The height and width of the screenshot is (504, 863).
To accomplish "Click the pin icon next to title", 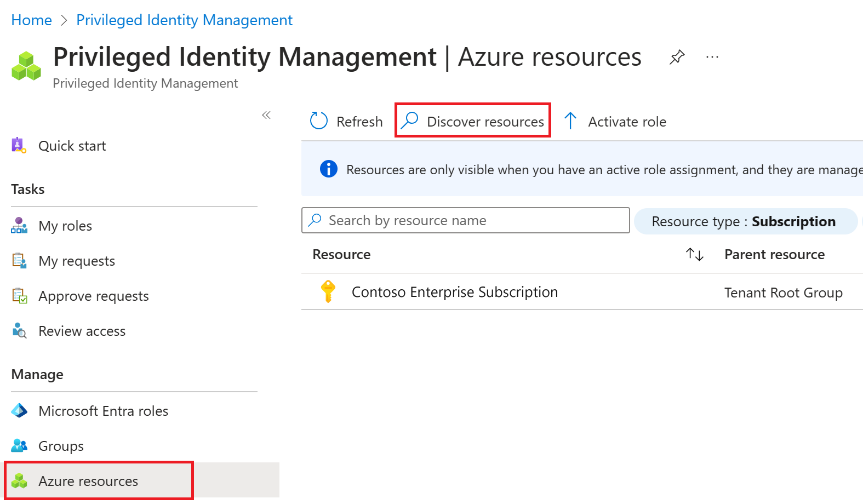I will coord(677,57).
